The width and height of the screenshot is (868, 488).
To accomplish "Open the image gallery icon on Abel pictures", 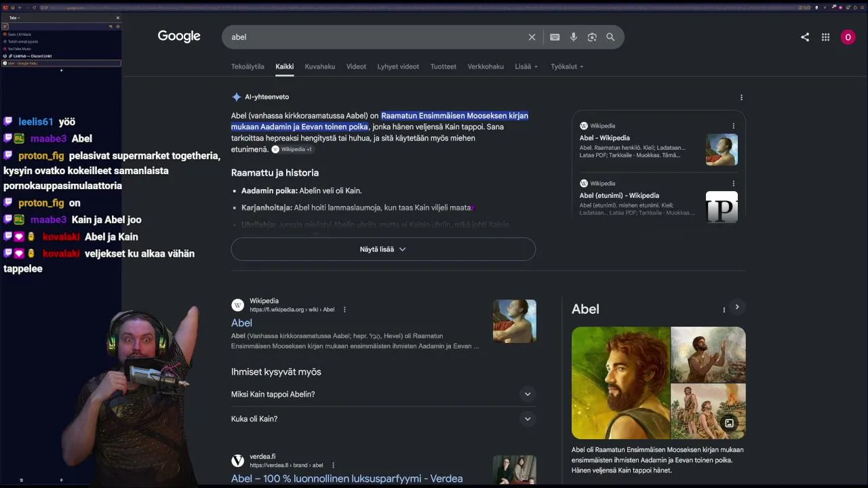I will coord(729,424).
